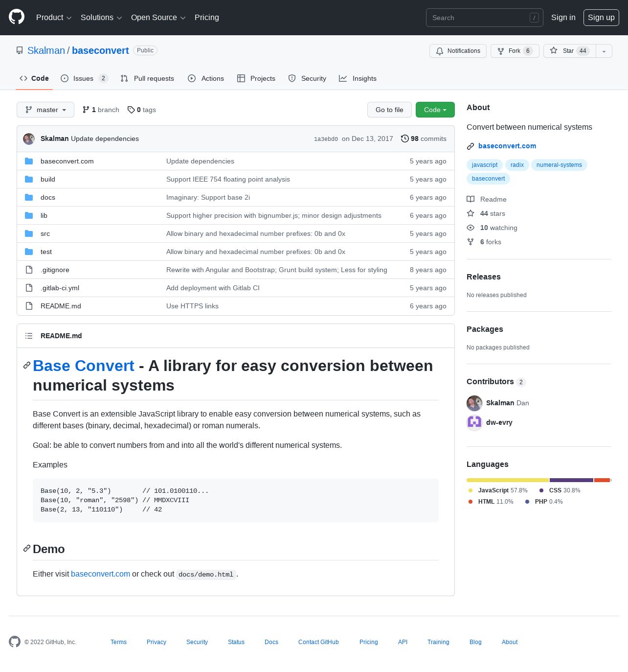Switch to the Projects tab

(x=256, y=78)
